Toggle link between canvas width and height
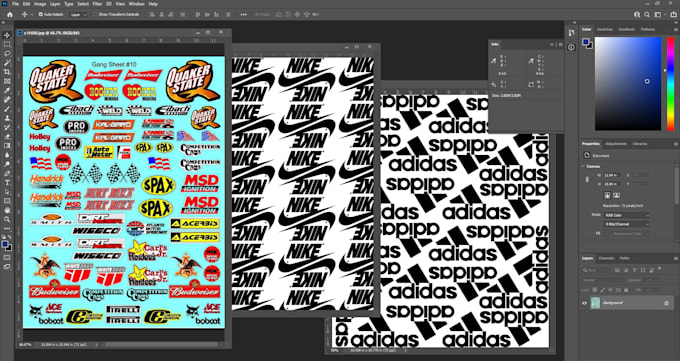 (587, 179)
